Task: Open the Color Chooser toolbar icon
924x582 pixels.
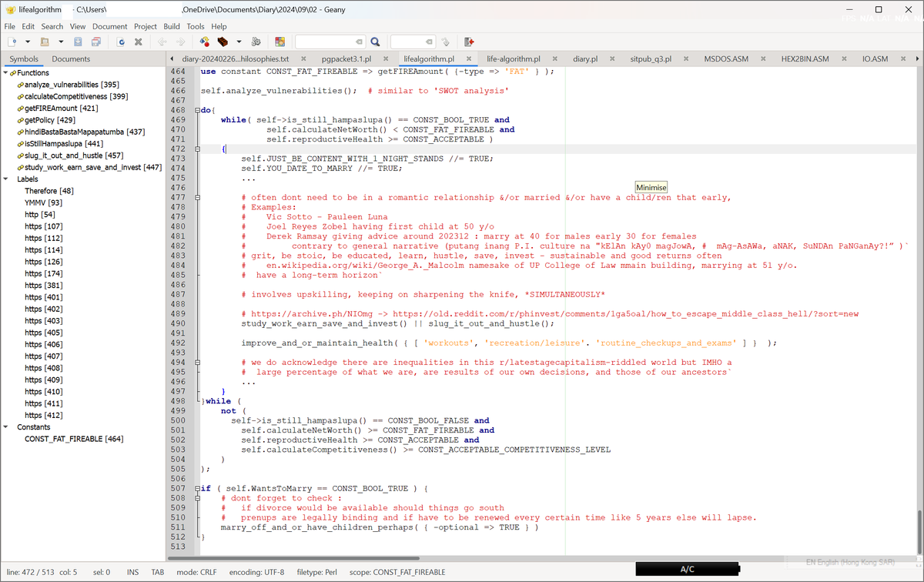Action: (x=280, y=42)
